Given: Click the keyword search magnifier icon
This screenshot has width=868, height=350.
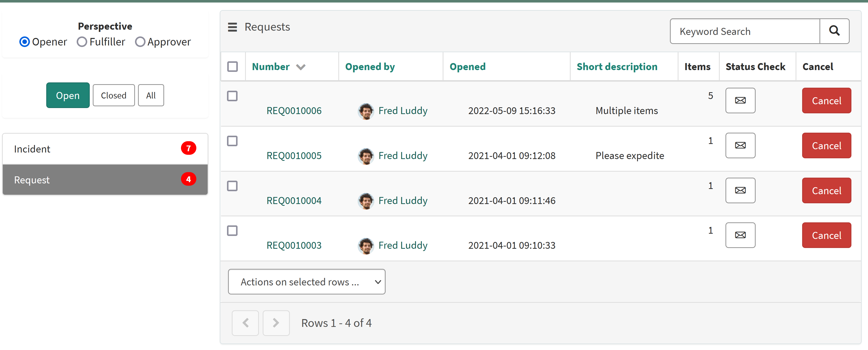Looking at the screenshot, I should 835,31.
